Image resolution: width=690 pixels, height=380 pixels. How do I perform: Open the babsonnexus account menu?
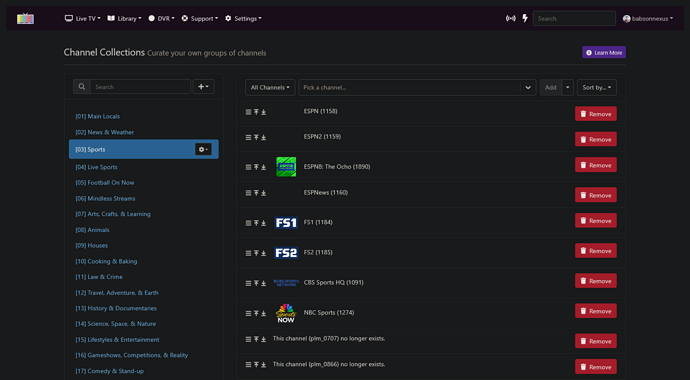click(648, 18)
